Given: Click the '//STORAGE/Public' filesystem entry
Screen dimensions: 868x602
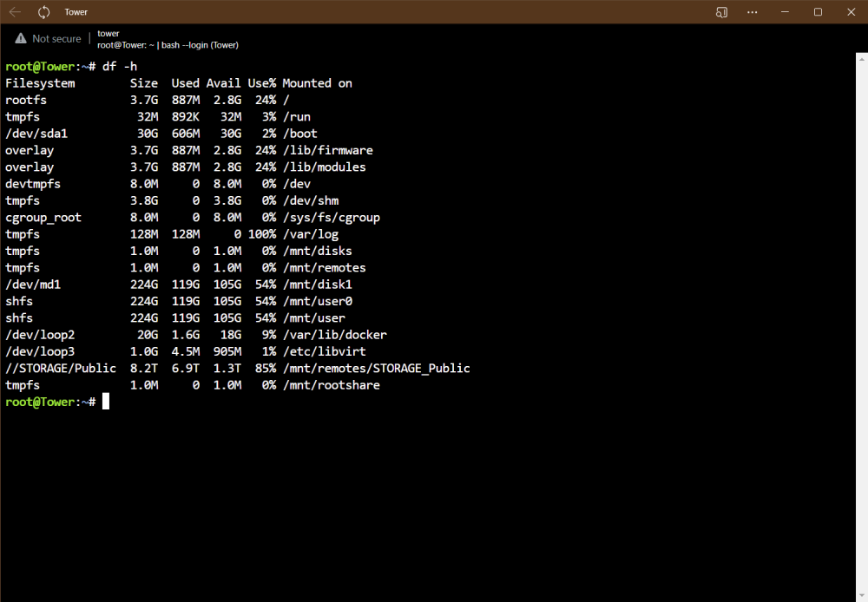Looking at the screenshot, I should tap(61, 369).
